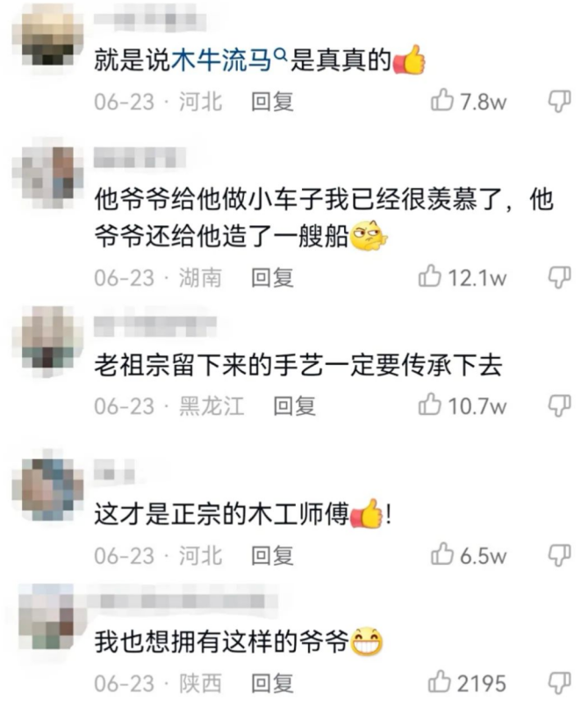Dislike the 陕西 user's comment
588x714 pixels.
click(x=559, y=683)
